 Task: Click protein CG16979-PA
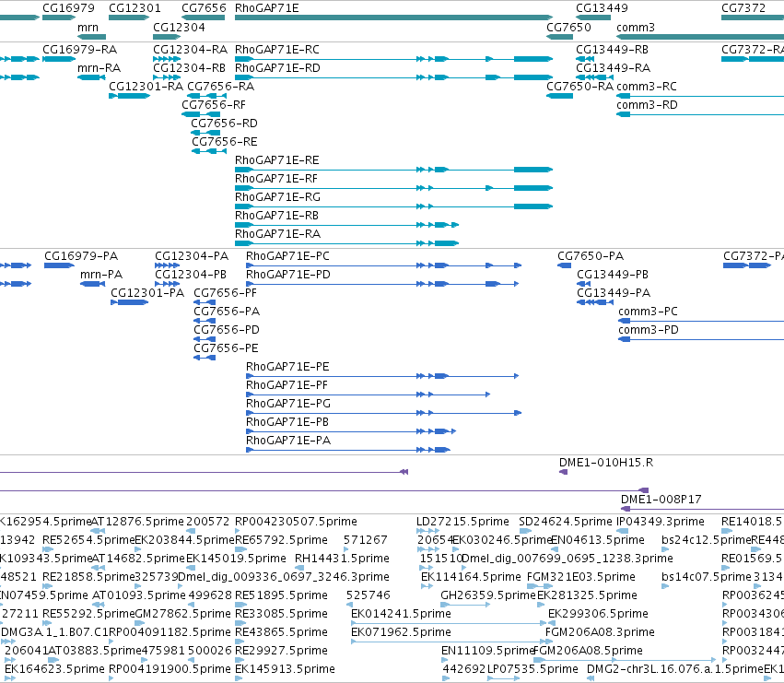[59, 265]
